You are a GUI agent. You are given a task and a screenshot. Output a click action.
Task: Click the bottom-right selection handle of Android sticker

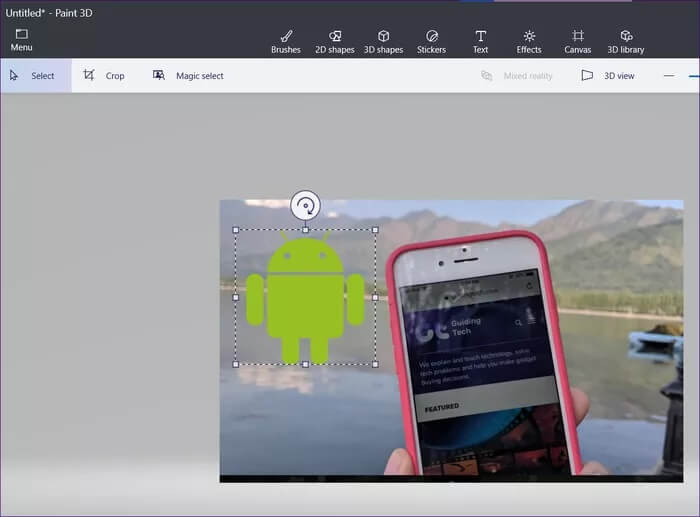click(x=375, y=365)
